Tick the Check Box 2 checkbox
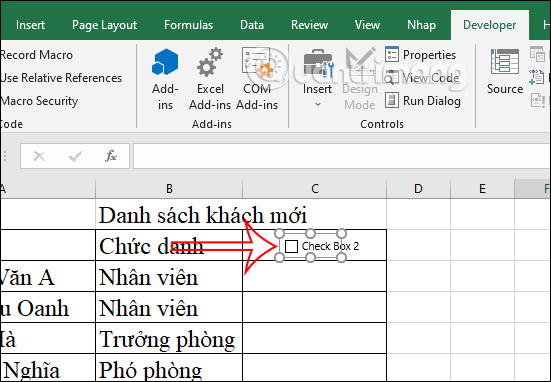The image size is (551, 382). (x=291, y=246)
